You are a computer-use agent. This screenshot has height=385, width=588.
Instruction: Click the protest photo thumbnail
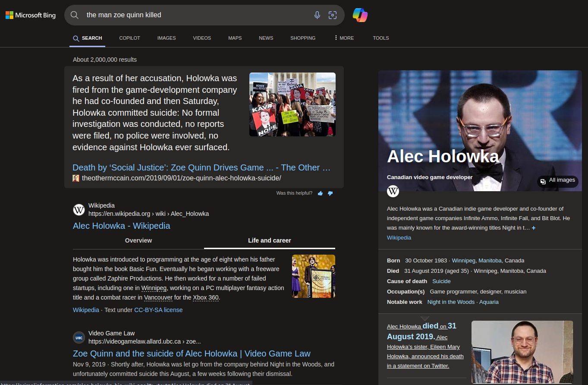[x=292, y=104]
